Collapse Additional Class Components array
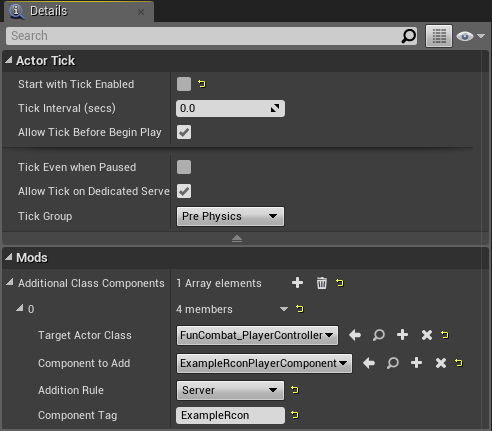 coord(10,283)
